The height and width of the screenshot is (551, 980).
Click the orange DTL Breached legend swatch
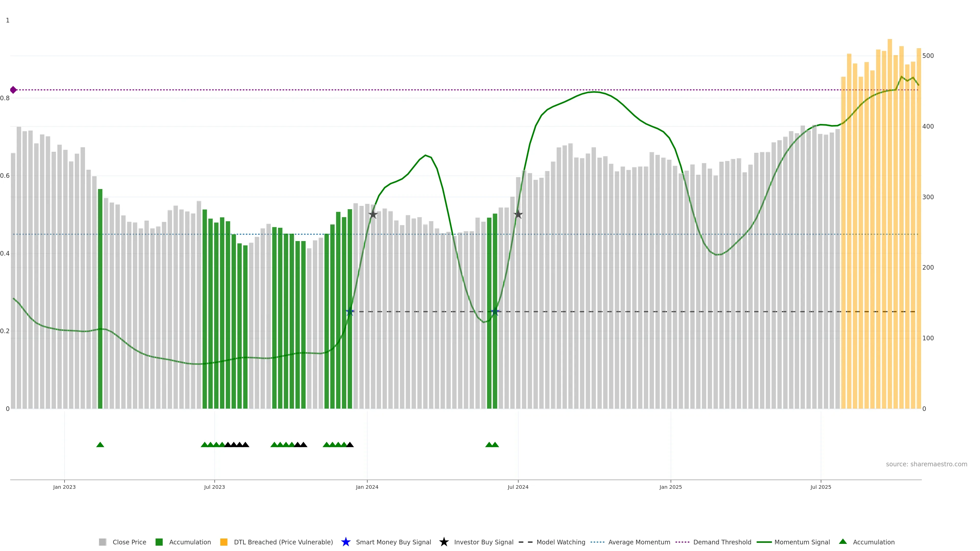point(224,542)
